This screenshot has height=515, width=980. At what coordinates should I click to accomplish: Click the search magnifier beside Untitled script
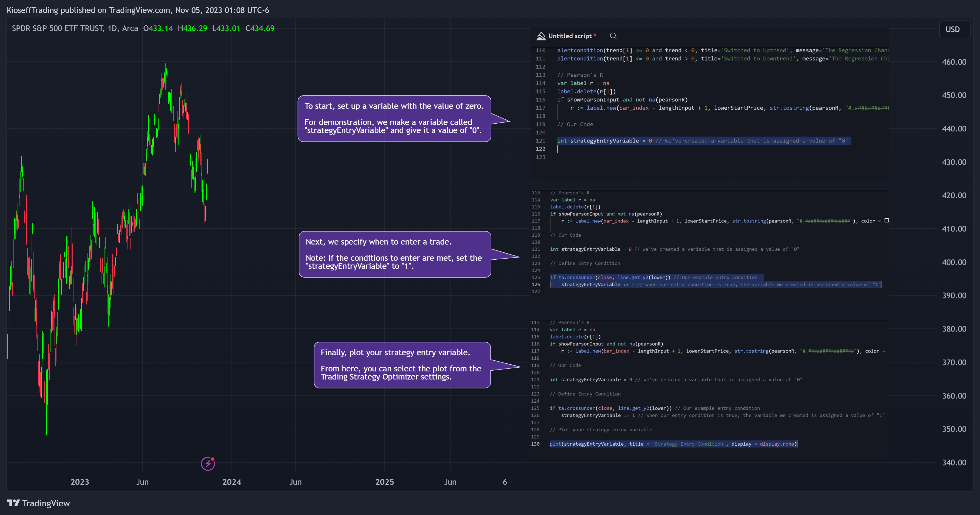click(x=613, y=36)
